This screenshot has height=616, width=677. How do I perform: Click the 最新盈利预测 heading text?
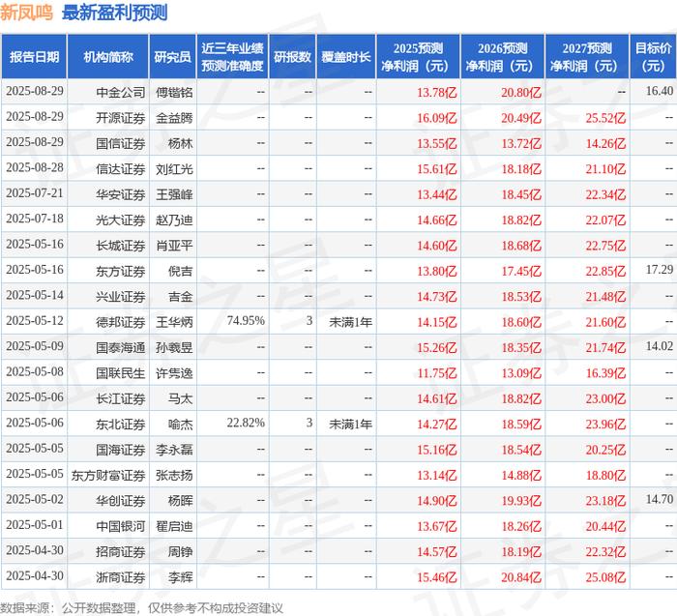pyautogui.click(x=114, y=13)
